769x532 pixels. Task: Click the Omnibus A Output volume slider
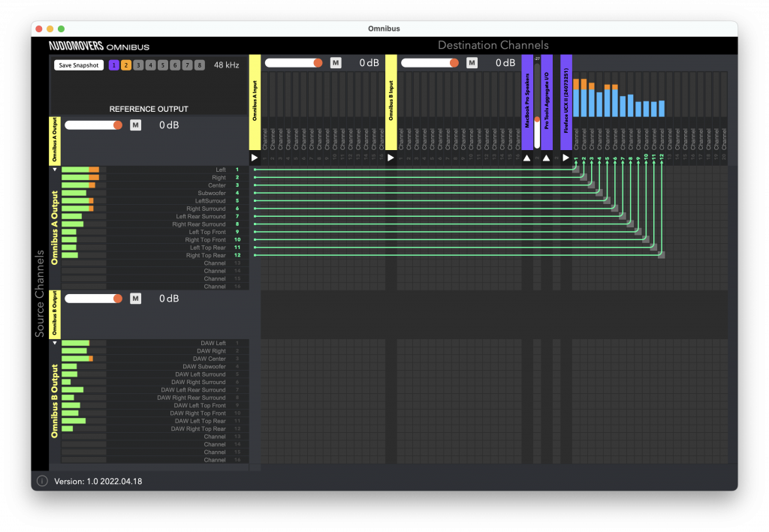pos(93,125)
